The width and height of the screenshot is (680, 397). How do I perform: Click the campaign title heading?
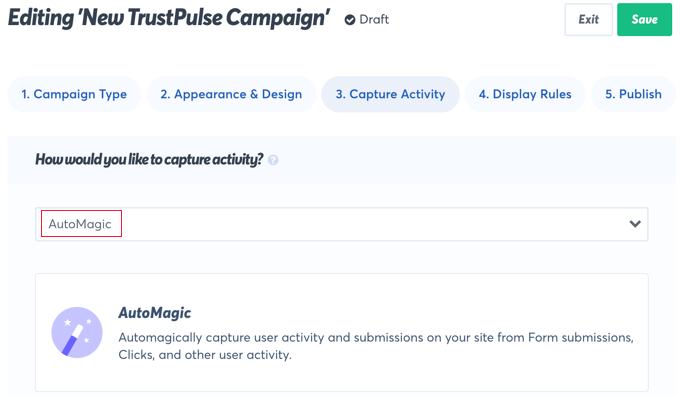pos(169,18)
